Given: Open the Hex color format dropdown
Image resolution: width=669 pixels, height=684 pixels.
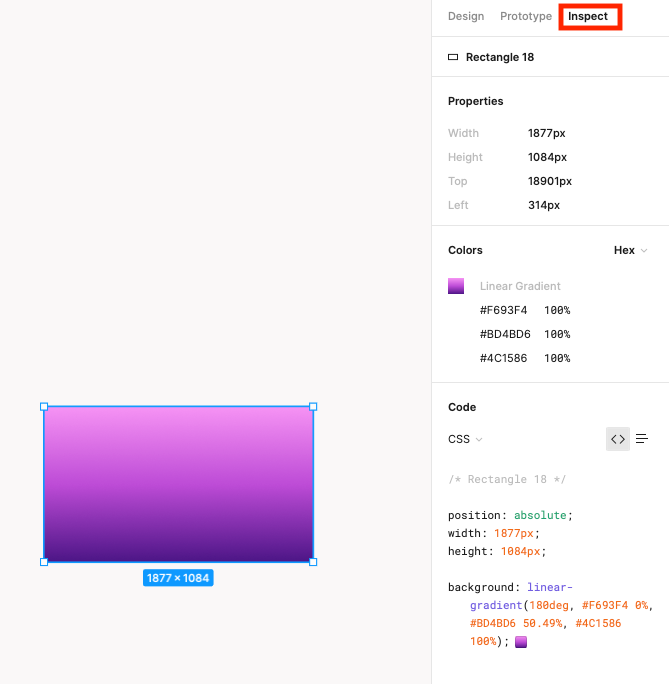Looking at the screenshot, I should coord(630,250).
